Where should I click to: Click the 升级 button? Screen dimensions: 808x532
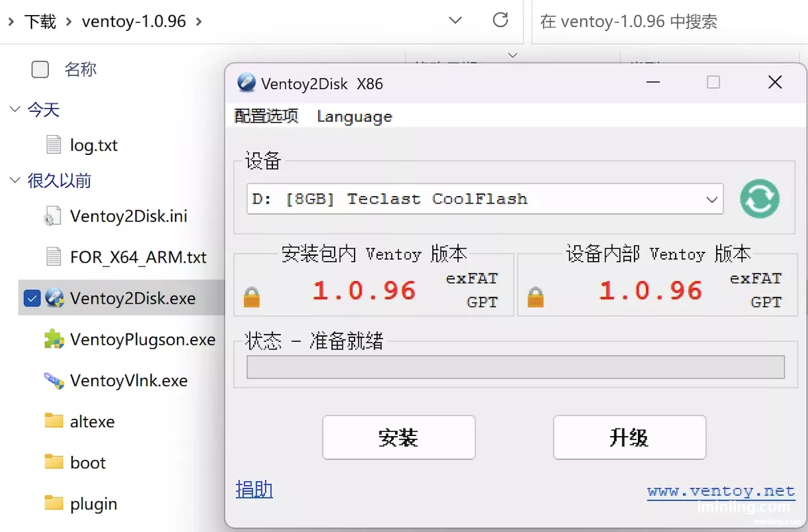[630, 437]
